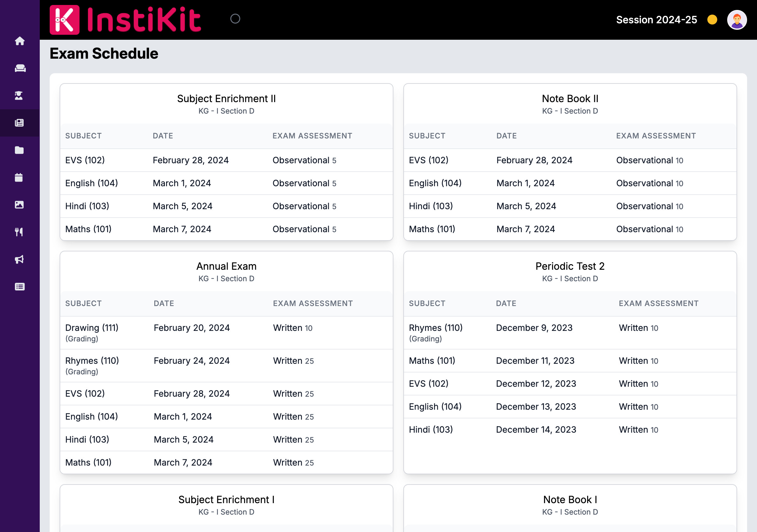Image resolution: width=757 pixels, height=532 pixels.
Task: Click KG - I Section D under Note Book II
Action: coord(570,111)
